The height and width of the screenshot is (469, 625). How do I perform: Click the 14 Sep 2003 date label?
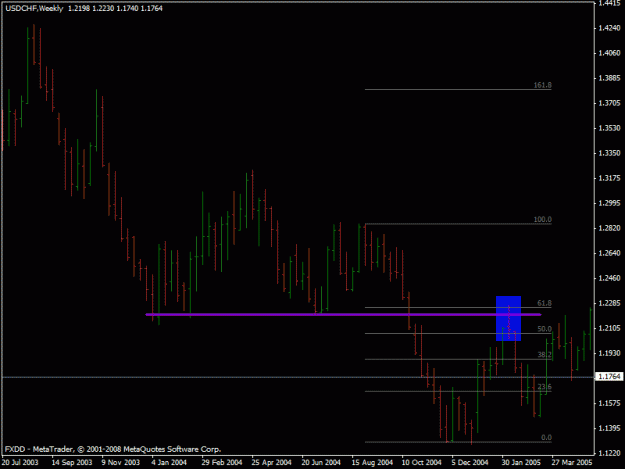tap(72, 462)
